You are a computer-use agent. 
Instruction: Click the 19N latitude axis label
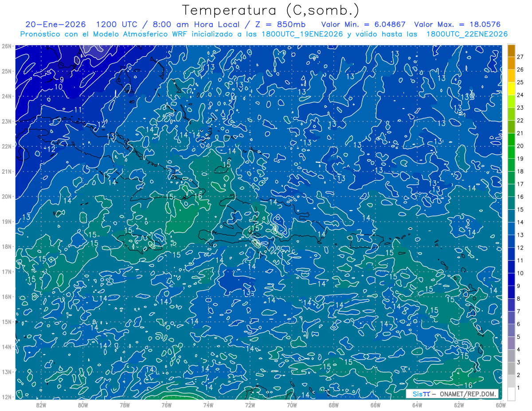tap(6, 222)
